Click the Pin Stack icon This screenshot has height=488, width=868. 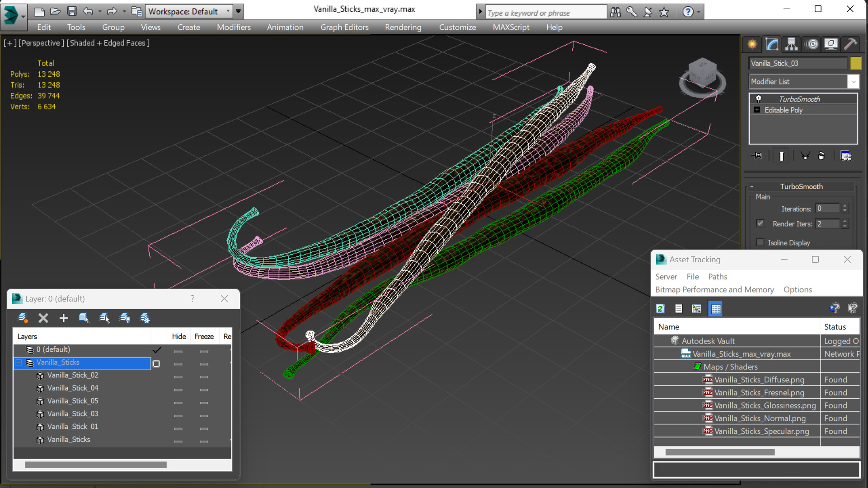(x=757, y=156)
